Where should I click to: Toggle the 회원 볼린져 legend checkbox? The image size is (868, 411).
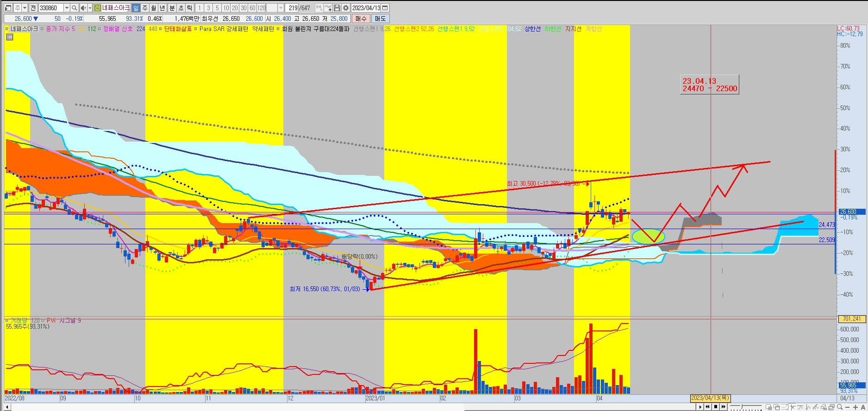(278, 29)
